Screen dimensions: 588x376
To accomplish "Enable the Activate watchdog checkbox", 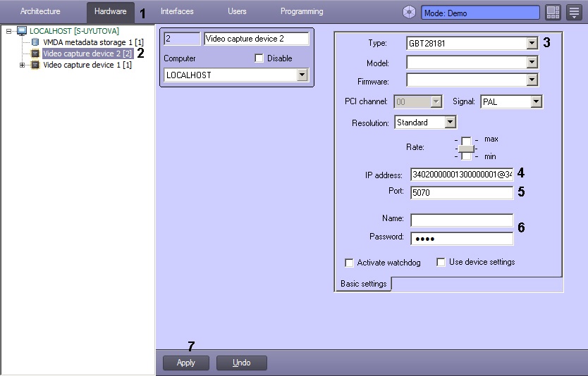I will coord(349,263).
